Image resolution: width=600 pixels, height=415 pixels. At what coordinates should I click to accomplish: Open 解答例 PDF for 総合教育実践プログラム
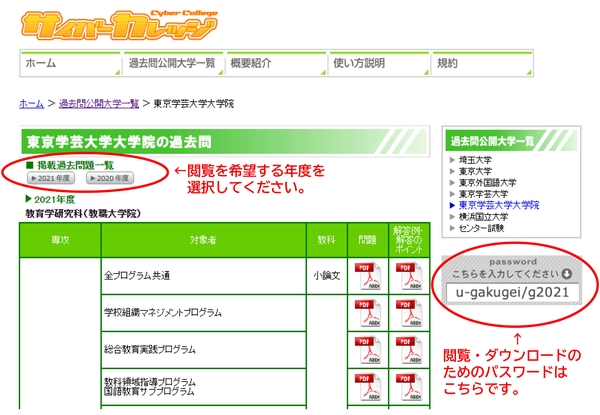[409, 350]
